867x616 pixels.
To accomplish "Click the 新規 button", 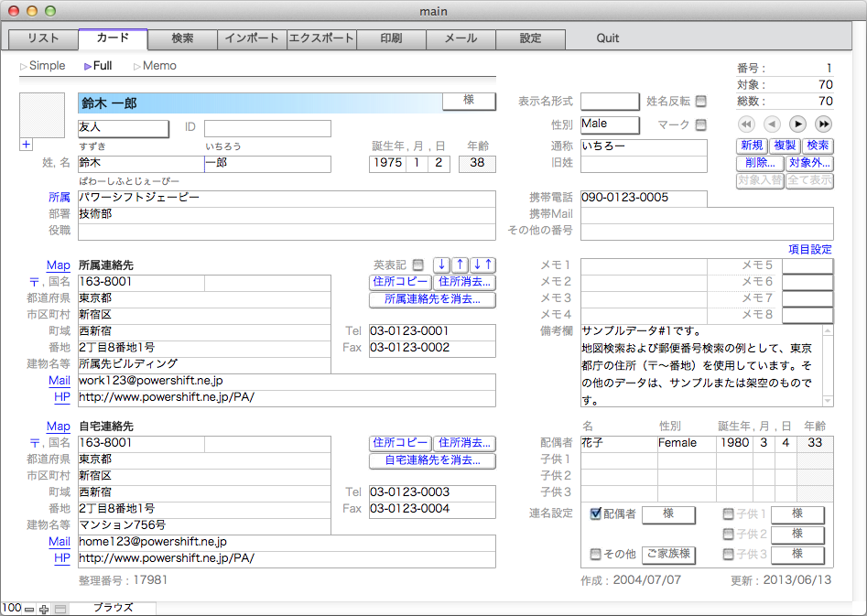I will [x=752, y=146].
